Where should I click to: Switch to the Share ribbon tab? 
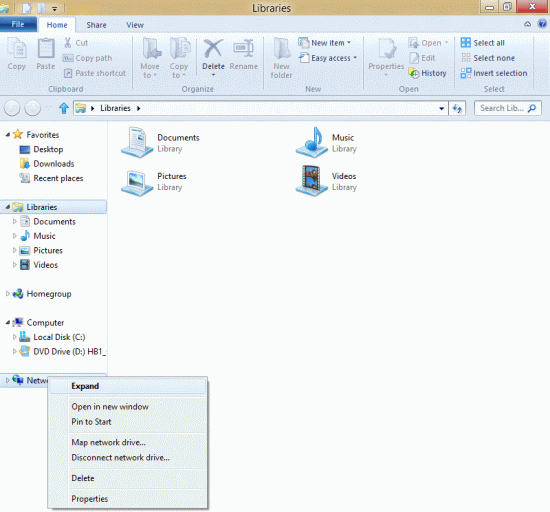point(96,25)
